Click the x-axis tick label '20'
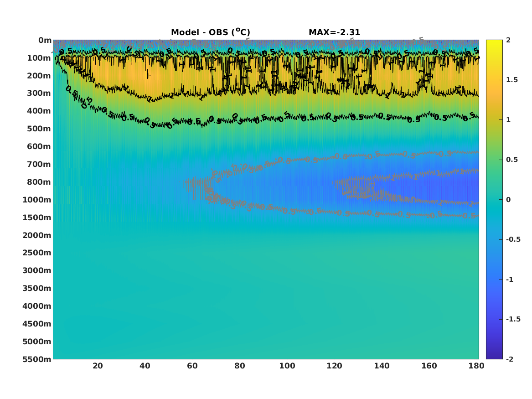Image resolution: width=532 pixels, height=399 pixels. (x=98, y=366)
